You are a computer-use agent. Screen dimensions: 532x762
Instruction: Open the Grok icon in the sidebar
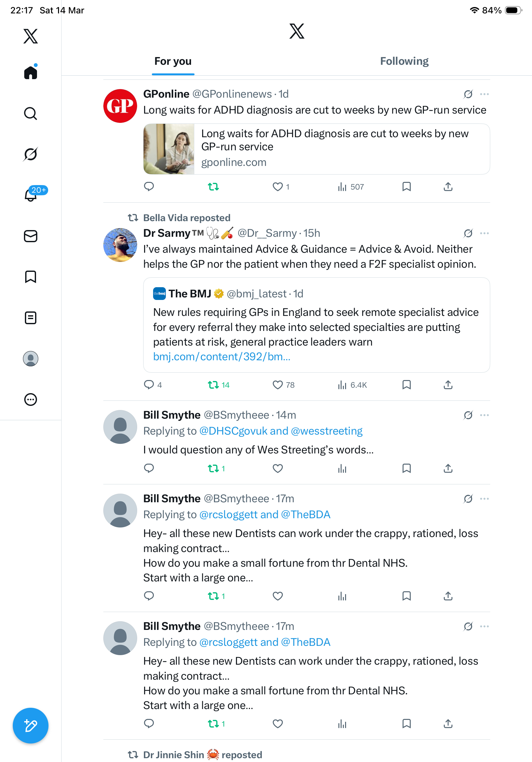(31, 154)
